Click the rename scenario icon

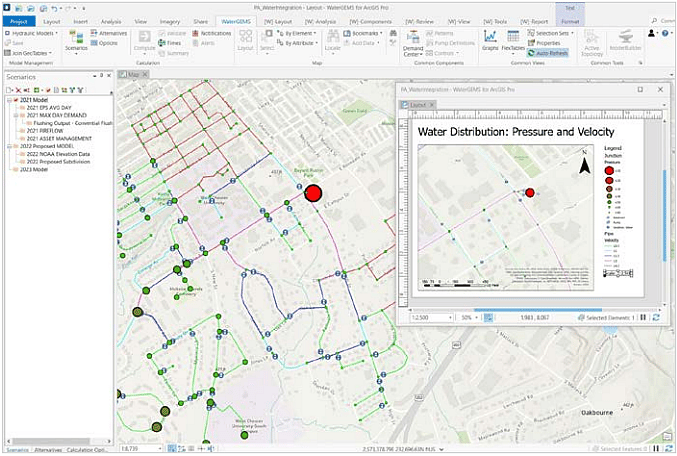click(x=27, y=90)
